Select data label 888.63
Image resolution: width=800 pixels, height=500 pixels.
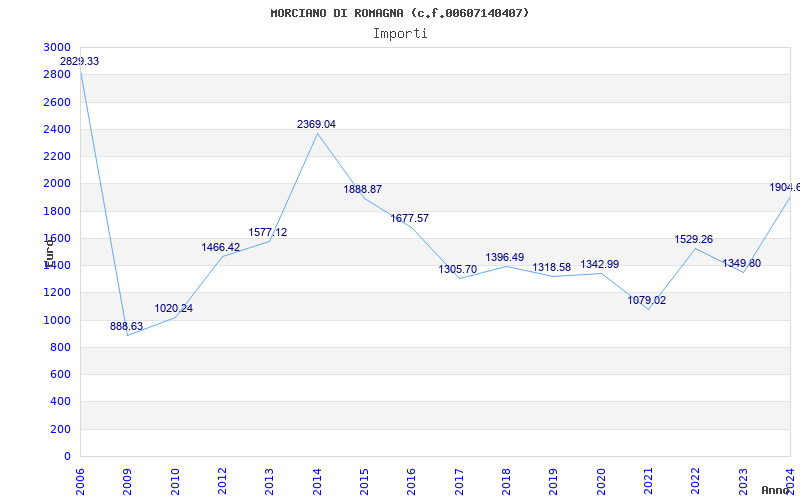pyautogui.click(x=127, y=327)
